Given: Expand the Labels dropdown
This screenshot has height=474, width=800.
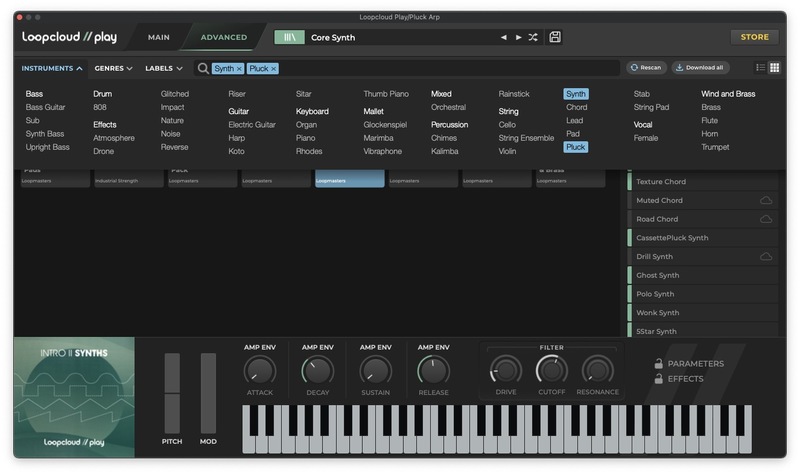Looking at the screenshot, I should [164, 69].
